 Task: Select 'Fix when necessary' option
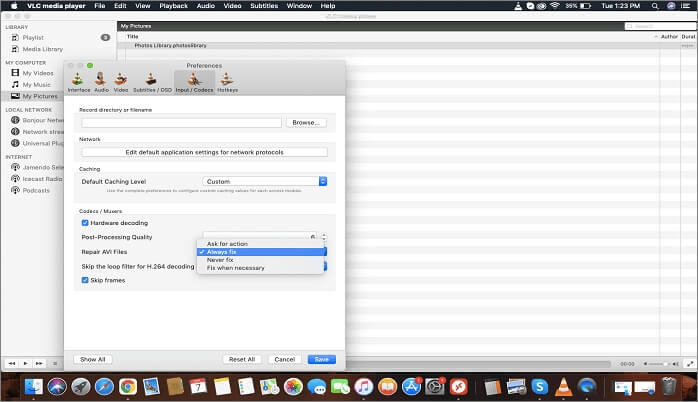click(235, 268)
